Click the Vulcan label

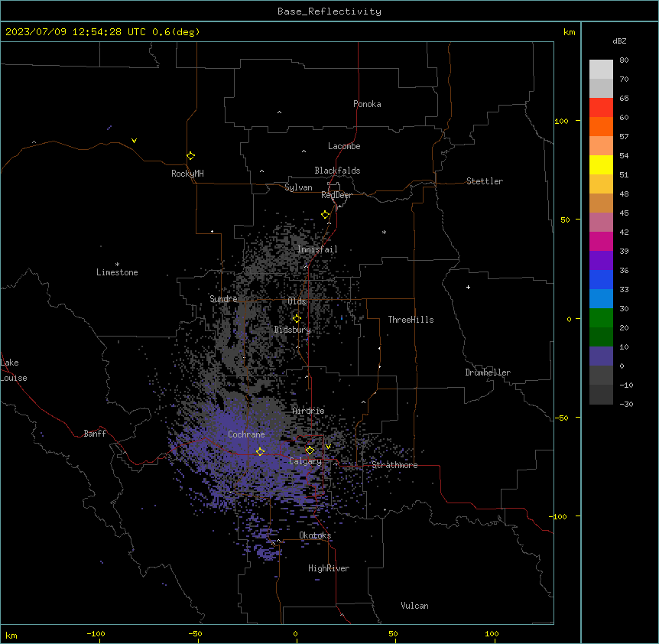[x=414, y=606]
